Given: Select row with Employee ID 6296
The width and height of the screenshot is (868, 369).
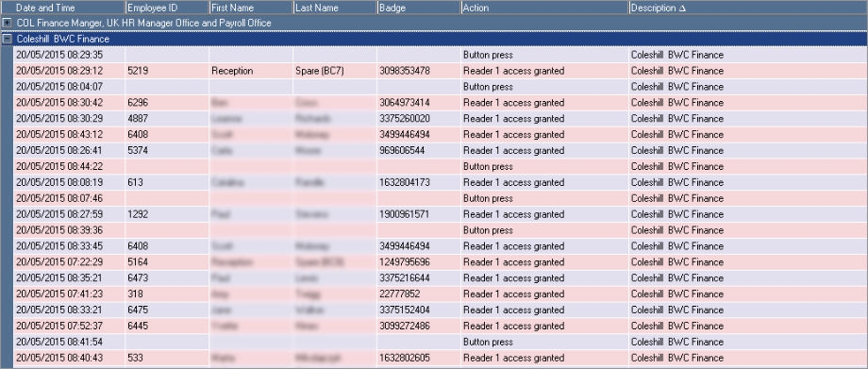Looking at the screenshot, I should (x=441, y=103).
